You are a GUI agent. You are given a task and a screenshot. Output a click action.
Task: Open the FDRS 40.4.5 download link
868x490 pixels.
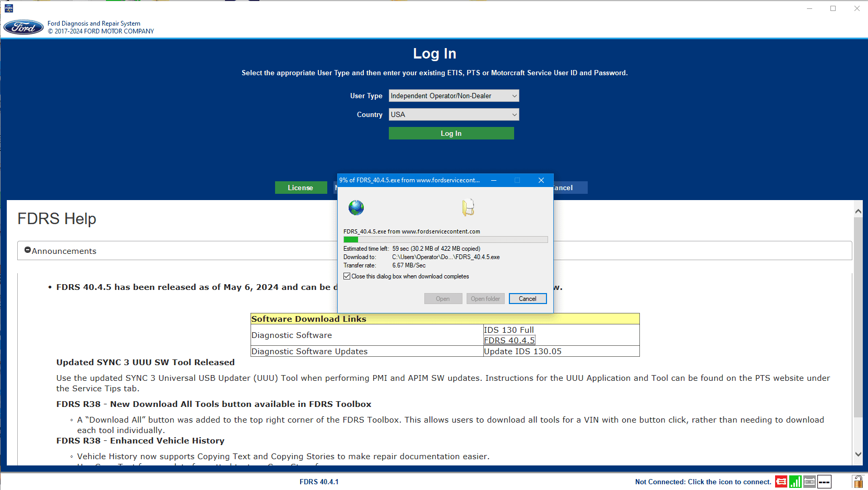pos(509,341)
